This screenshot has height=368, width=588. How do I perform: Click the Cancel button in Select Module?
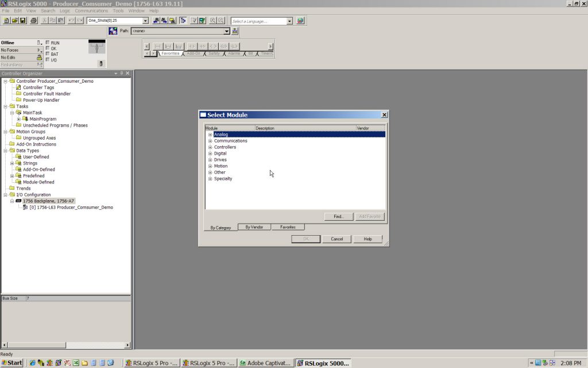tap(336, 239)
